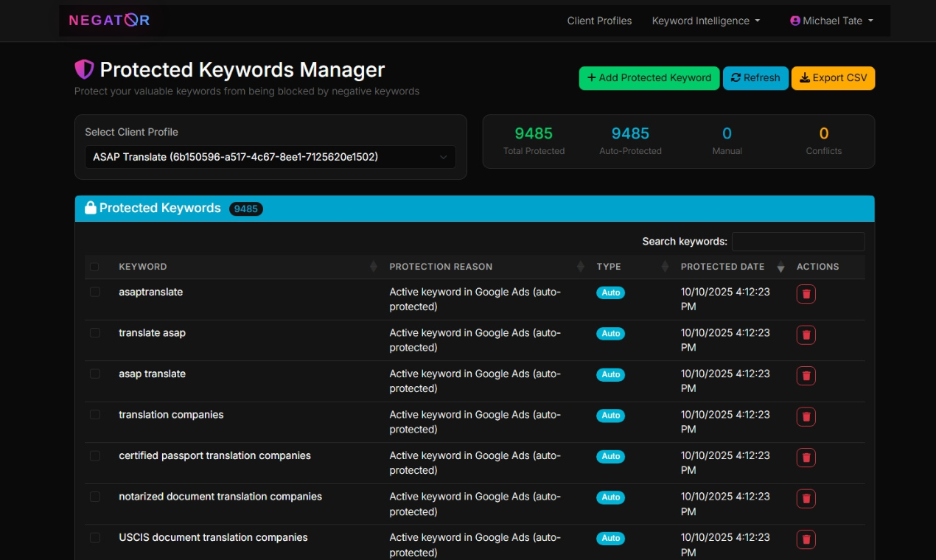Screen dimensions: 936x560
Task: Select the translation companies row checkbox
Action: [x=95, y=415]
